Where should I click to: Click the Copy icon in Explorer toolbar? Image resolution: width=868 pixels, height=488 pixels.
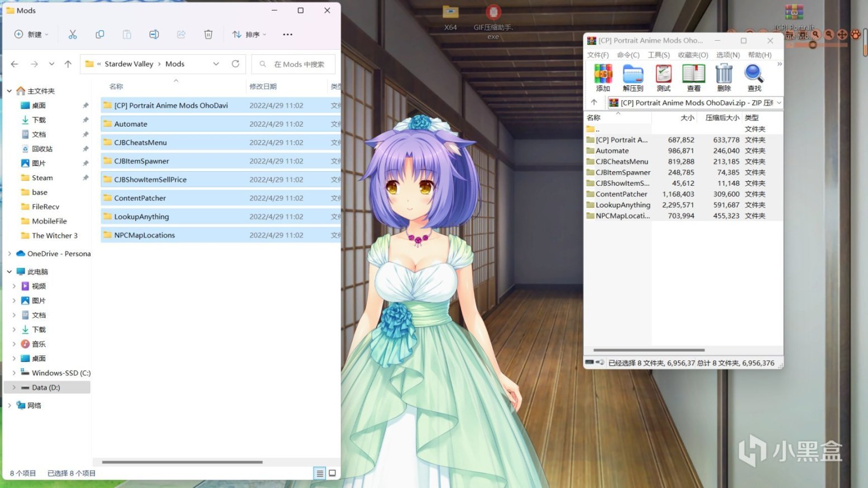[100, 35]
